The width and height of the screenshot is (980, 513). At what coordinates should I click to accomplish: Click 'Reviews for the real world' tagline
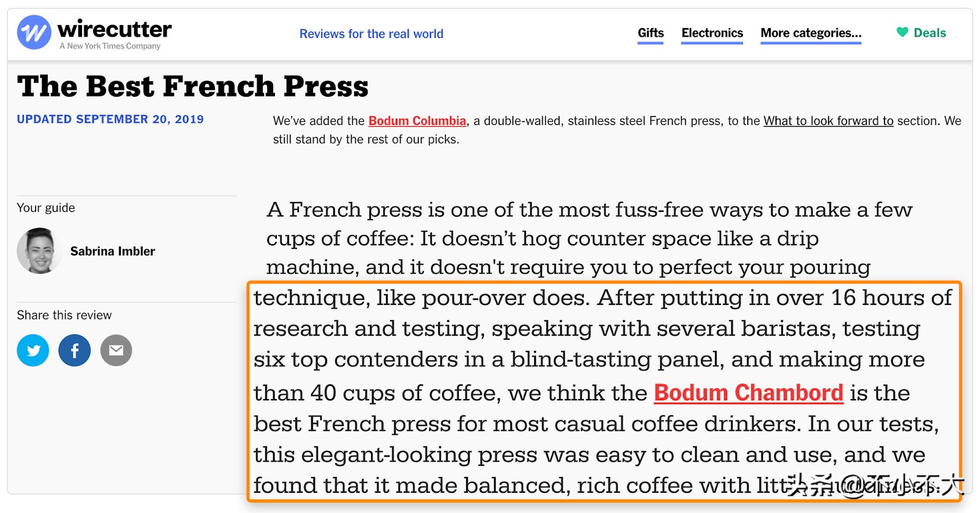(371, 34)
